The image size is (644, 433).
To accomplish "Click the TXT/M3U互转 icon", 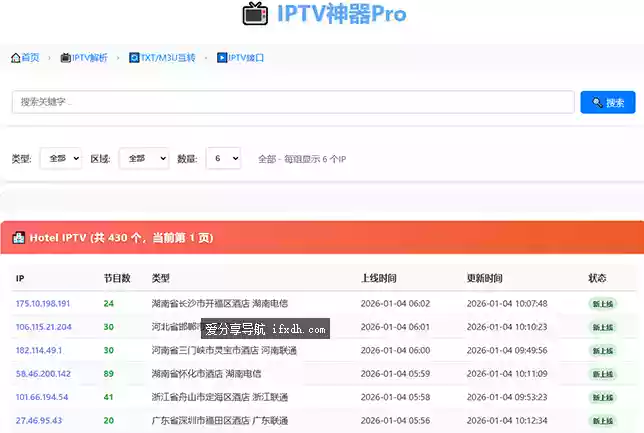I will (x=134, y=58).
